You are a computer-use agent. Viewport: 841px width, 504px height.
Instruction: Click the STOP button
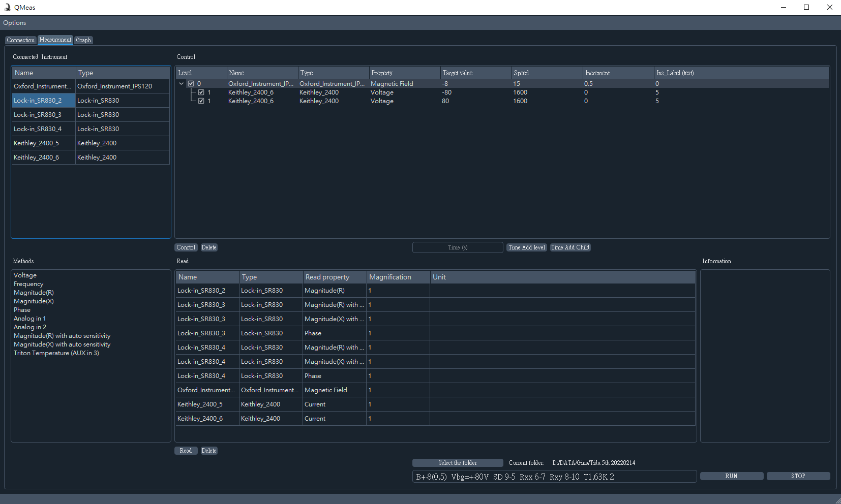click(798, 476)
